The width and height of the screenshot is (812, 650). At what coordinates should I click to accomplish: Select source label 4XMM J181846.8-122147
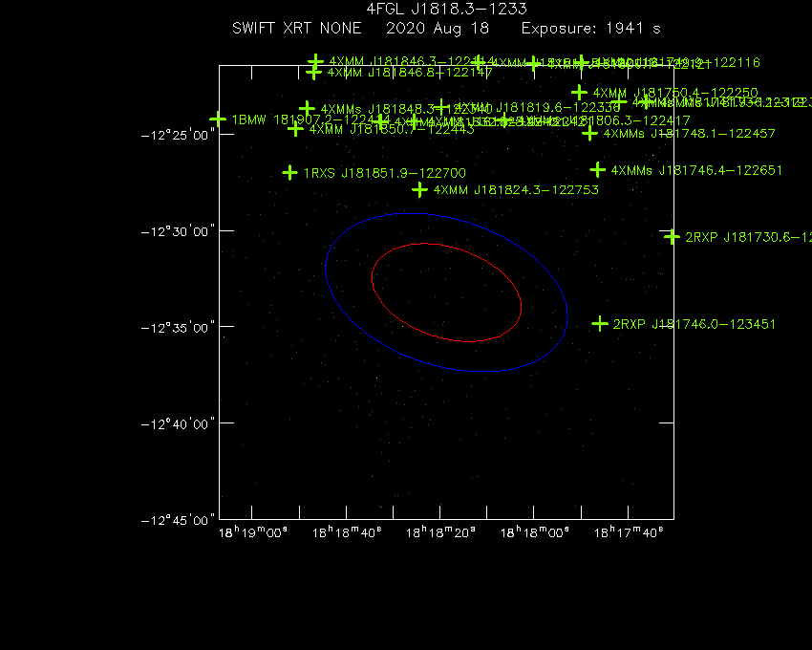(x=410, y=73)
